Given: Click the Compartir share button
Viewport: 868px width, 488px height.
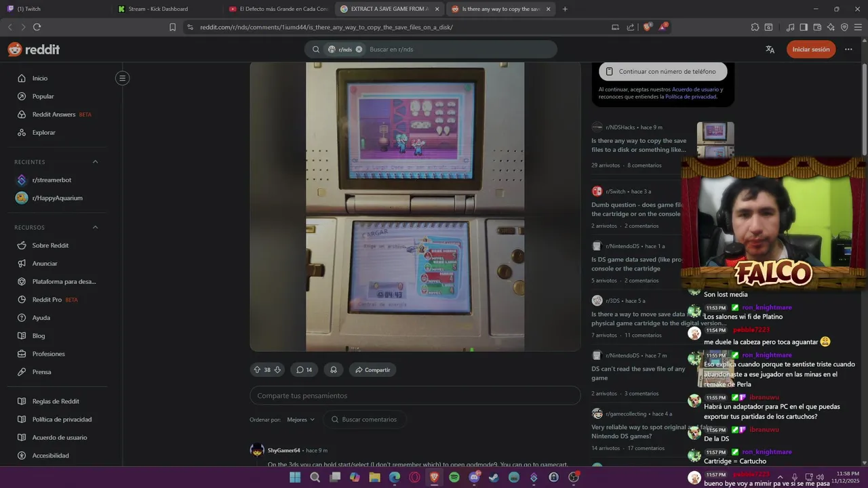Looking at the screenshot, I should (x=373, y=369).
